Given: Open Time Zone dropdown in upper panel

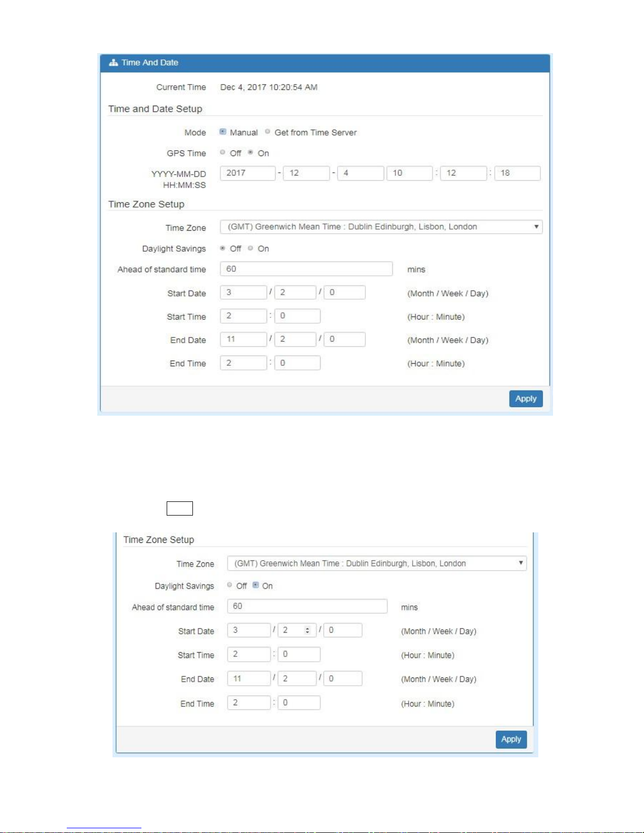Looking at the screenshot, I should (381, 227).
